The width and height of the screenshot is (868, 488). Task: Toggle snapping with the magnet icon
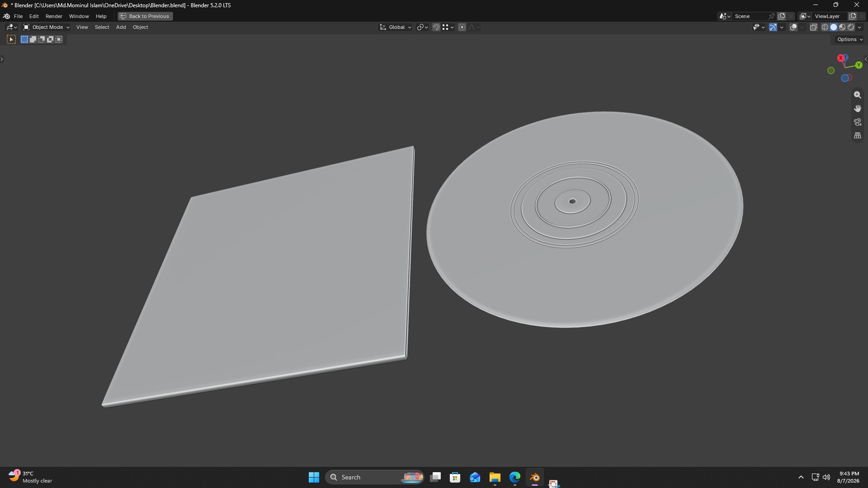point(436,28)
